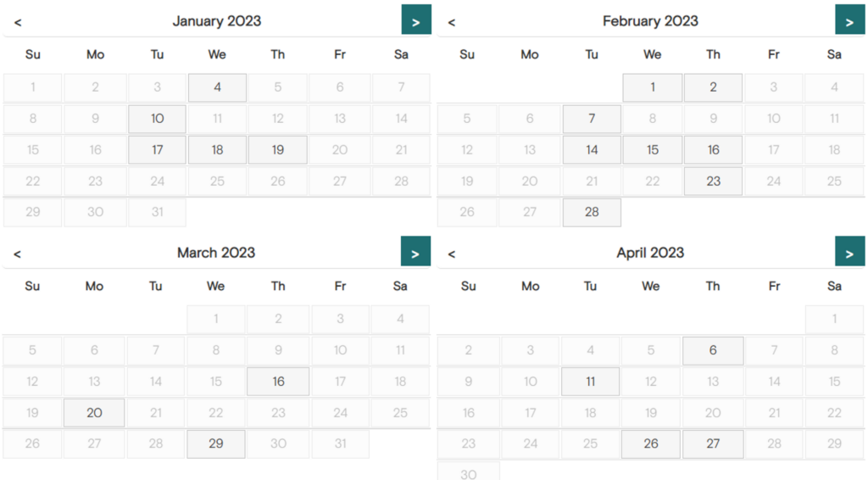Click previous arrow beside April 2023

point(452,254)
